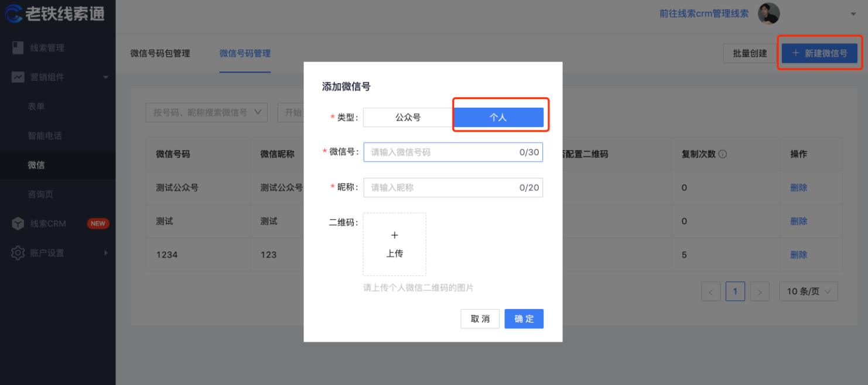Select 微信 in the sidebar menu
Viewport: 868px width, 385px height.
(x=36, y=165)
